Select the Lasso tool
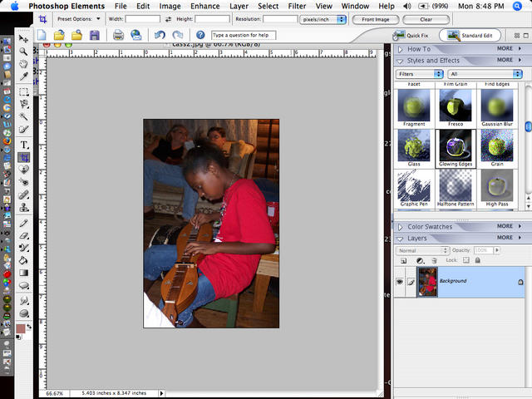 pos(23,104)
